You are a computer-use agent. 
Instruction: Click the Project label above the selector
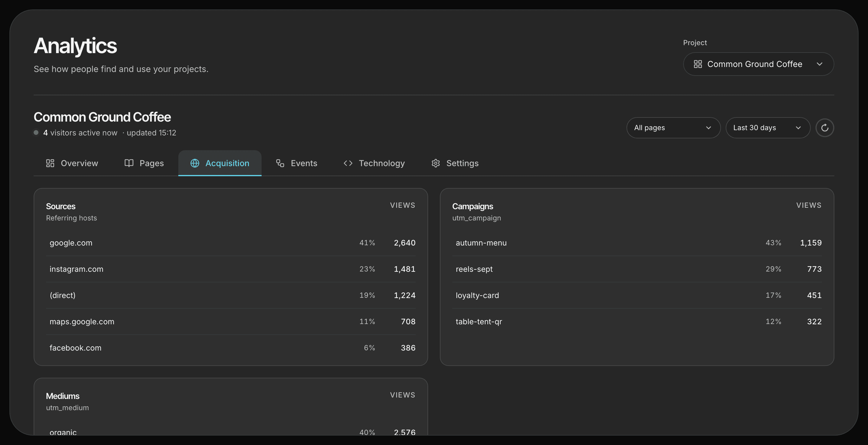[x=695, y=43]
